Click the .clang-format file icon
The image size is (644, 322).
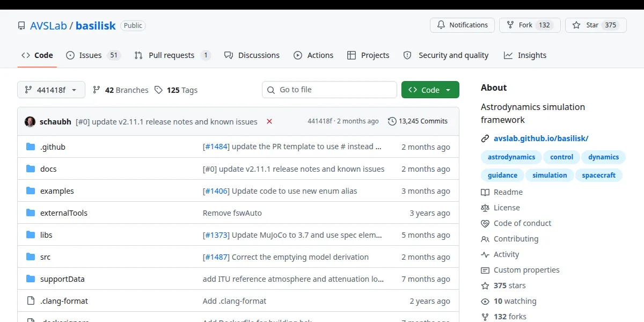31,301
